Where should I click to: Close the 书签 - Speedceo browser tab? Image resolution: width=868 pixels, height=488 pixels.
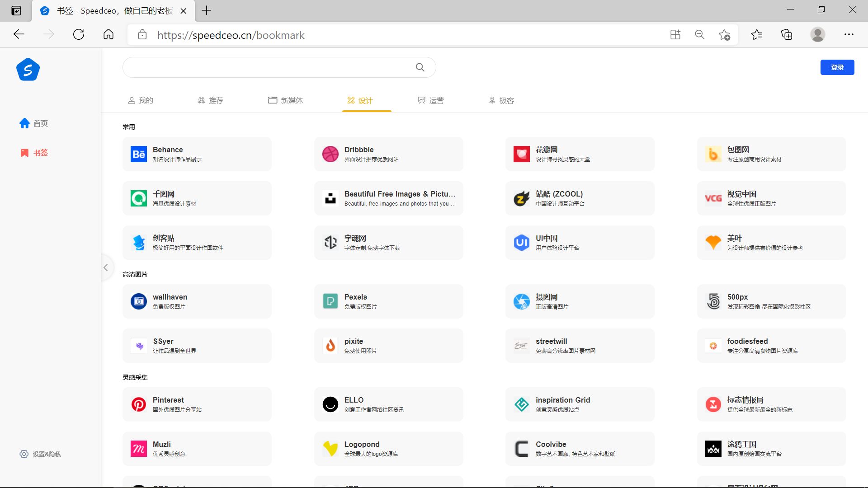click(x=184, y=11)
